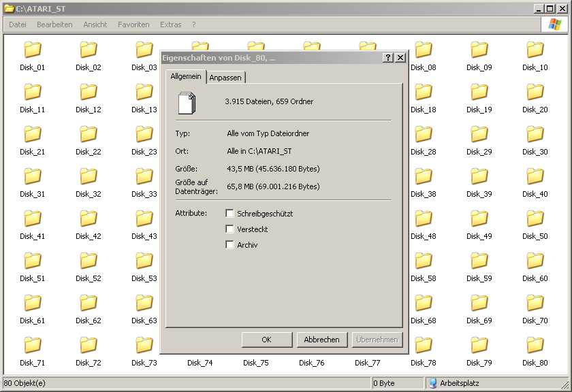Select the Disk_41 folder icon
This screenshot has width=572, height=392.
coord(33,218)
